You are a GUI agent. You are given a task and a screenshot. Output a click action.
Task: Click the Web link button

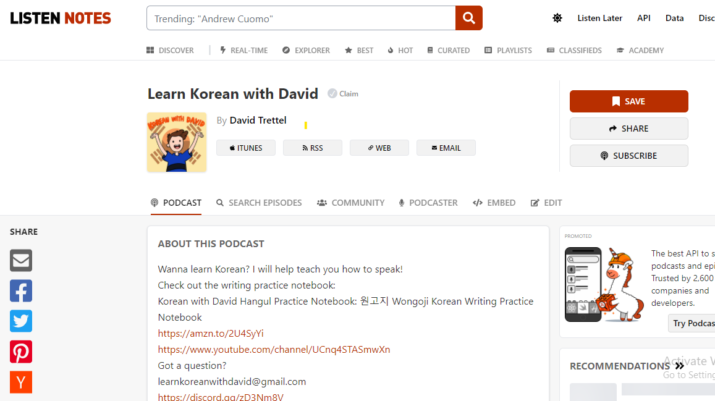coord(379,148)
